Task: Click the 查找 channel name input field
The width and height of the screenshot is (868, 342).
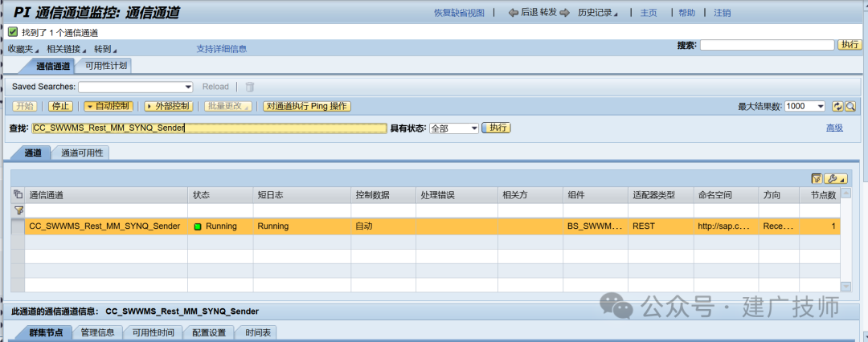Action: [x=209, y=128]
